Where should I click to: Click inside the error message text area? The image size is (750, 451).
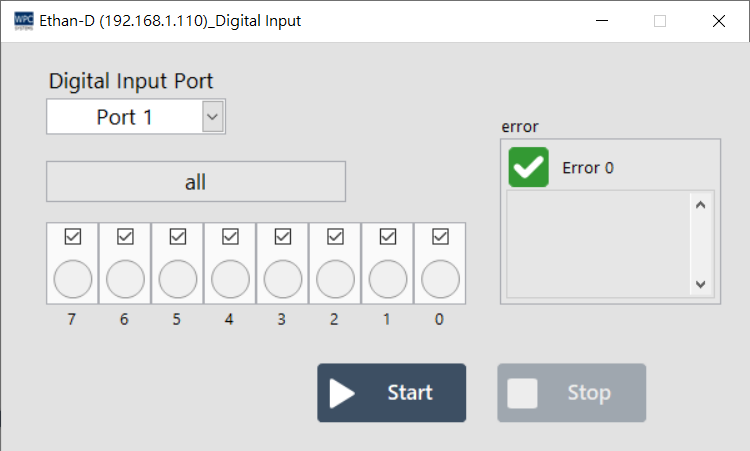pos(597,243)
